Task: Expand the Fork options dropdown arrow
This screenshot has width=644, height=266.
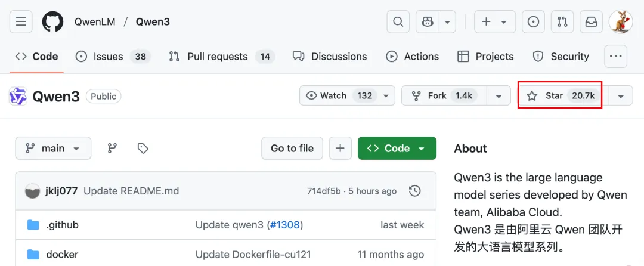Action: click(499, 96)
